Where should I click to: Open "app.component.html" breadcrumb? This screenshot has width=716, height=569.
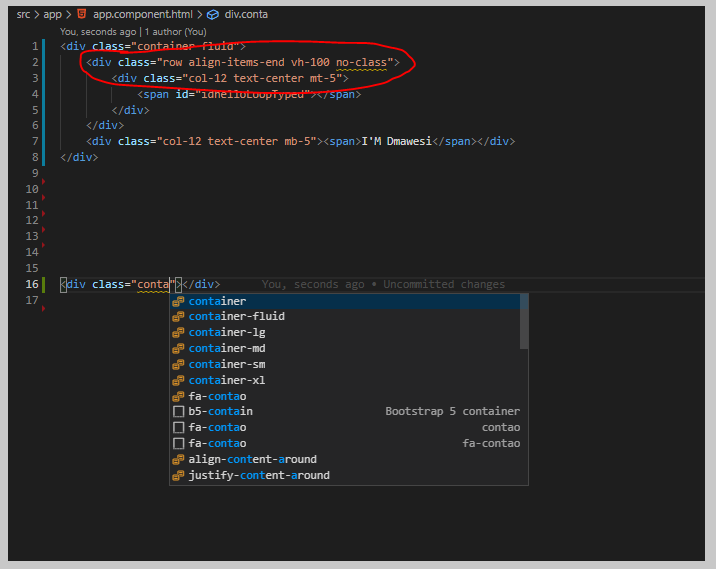(143, 15)
